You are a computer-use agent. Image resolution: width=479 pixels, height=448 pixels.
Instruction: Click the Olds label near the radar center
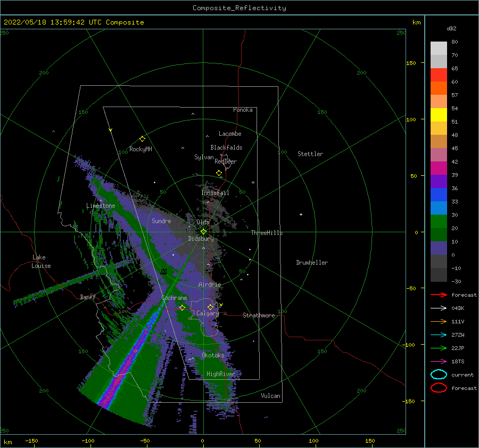(x=203, y=222)
